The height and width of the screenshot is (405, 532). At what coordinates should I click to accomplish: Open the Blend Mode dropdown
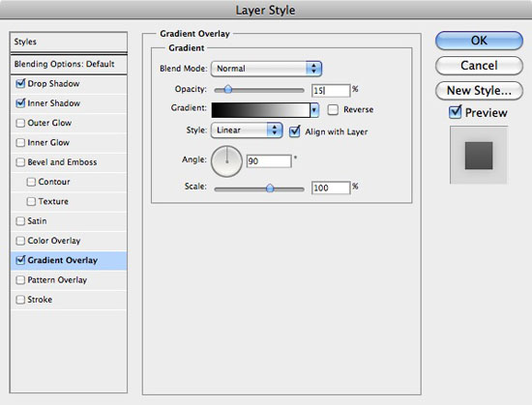coord(266,69)
